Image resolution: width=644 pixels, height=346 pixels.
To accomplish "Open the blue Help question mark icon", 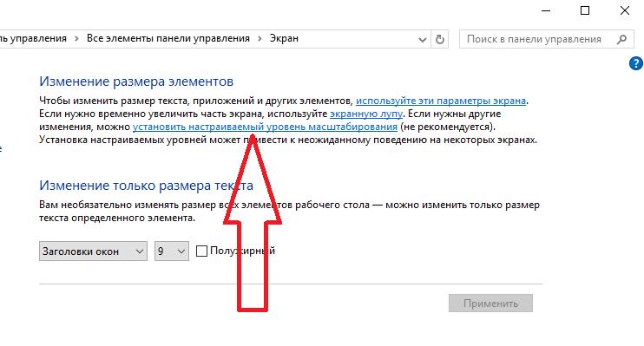I will pos(636,63).
